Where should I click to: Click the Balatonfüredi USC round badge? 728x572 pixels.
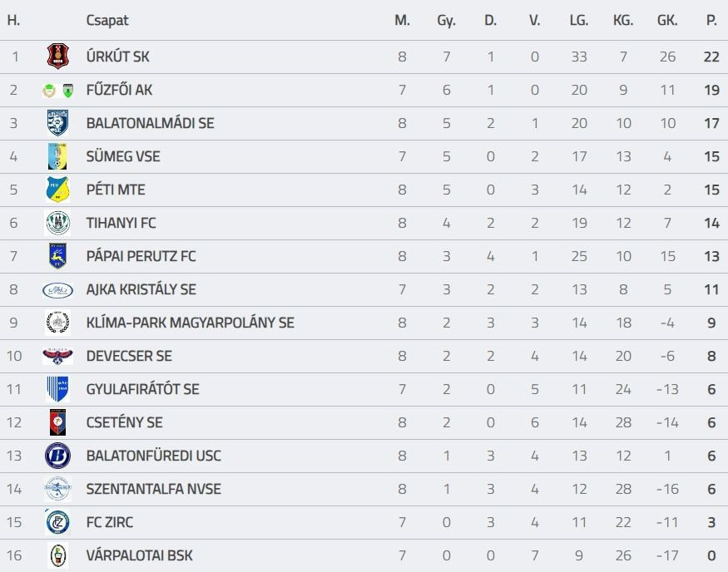point(57,456)
